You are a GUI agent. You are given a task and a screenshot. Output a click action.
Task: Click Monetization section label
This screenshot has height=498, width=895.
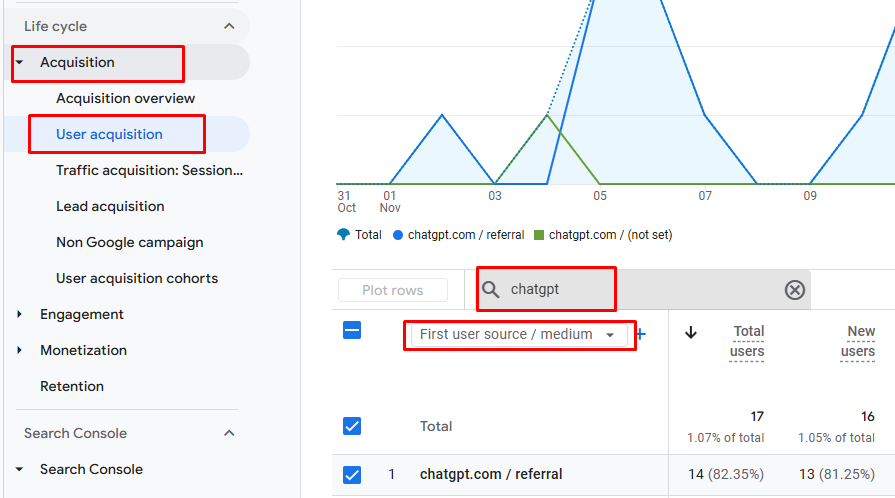[x=83, y=350]
